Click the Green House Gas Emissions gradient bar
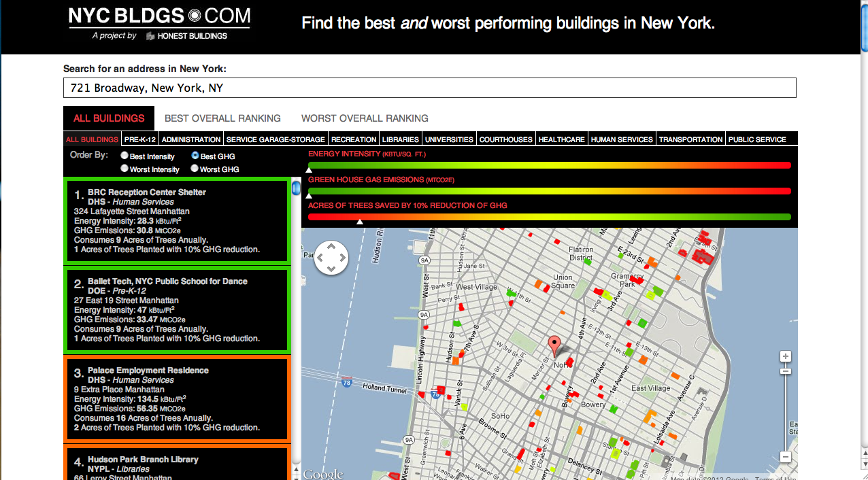Viewport: 868px width, 480px height. [x=550, y=191]
